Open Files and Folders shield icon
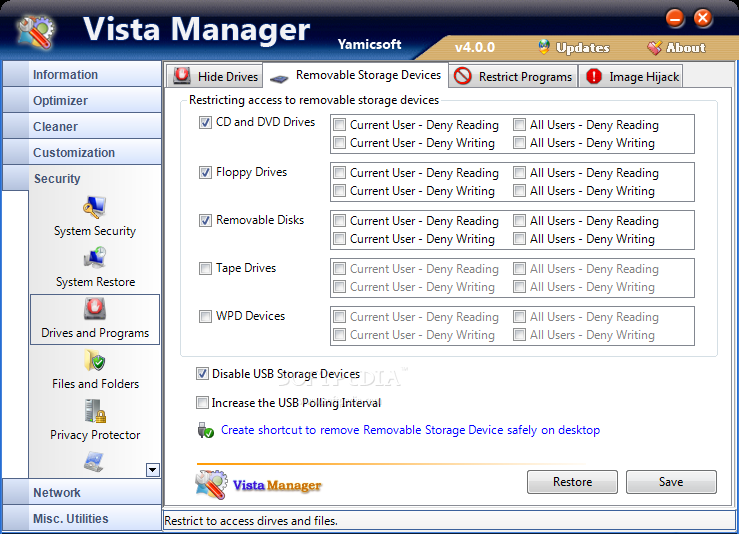Screen dimensions: 739x534 coord(95,360)
